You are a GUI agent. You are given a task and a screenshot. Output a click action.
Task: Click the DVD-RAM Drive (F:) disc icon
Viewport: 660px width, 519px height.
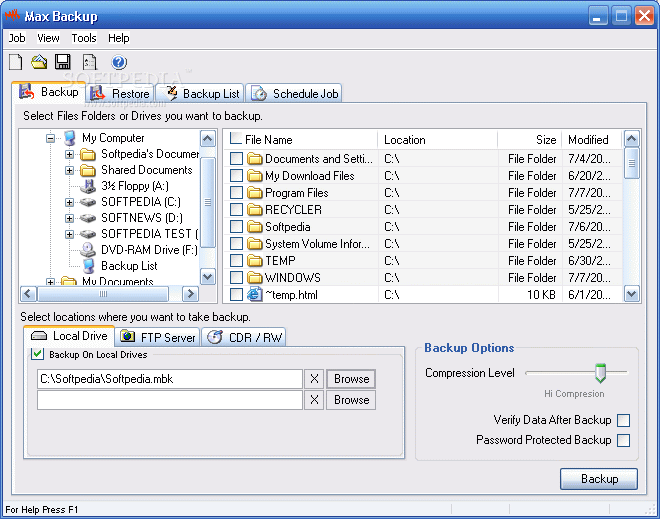[x=88, y=250]
